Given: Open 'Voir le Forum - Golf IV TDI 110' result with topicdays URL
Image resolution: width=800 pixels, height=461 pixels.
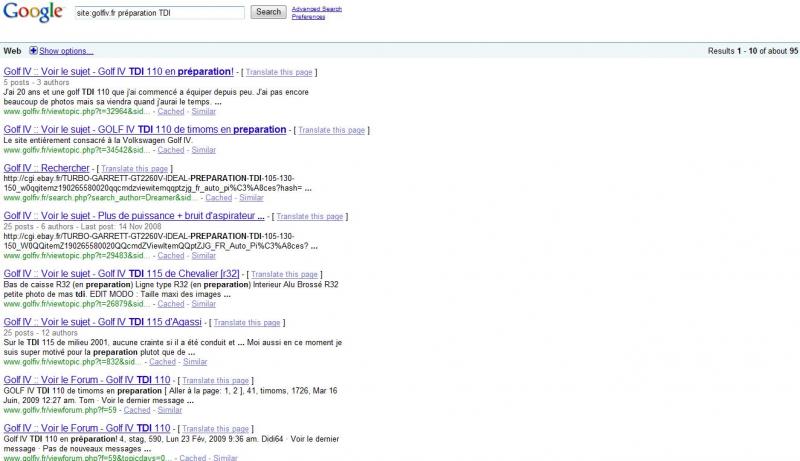Looking at the screenshot, I should point(87,428).
